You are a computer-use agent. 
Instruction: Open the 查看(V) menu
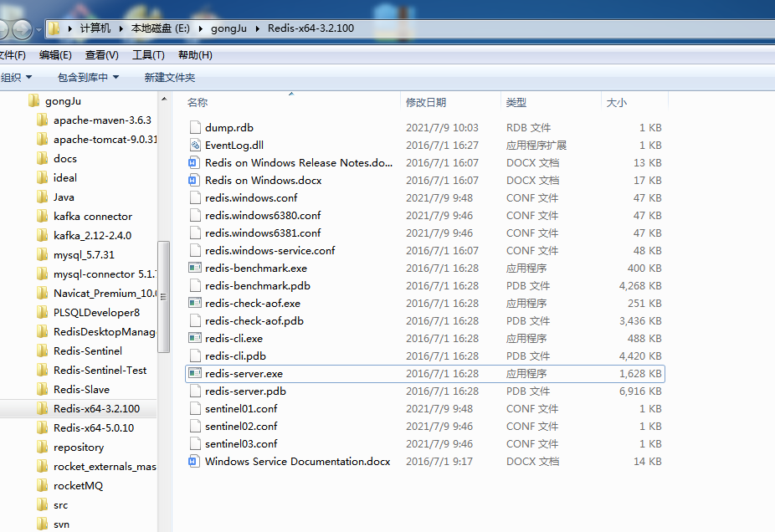(102, 55)
